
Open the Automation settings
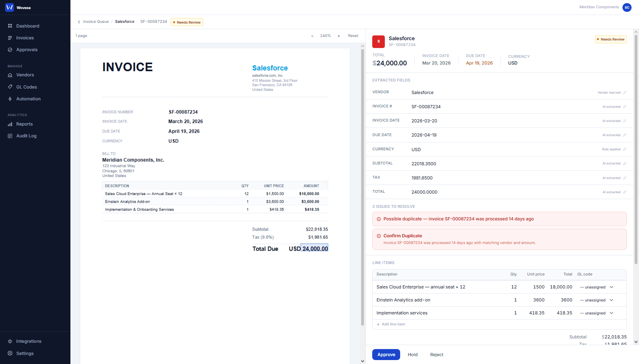click(28, 99)
